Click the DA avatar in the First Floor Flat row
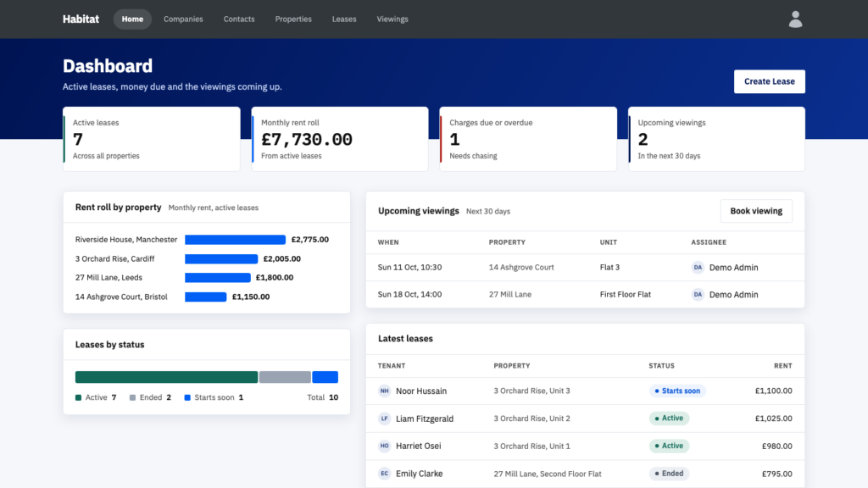The image size is (868, 488). click(x=698, y=294)
